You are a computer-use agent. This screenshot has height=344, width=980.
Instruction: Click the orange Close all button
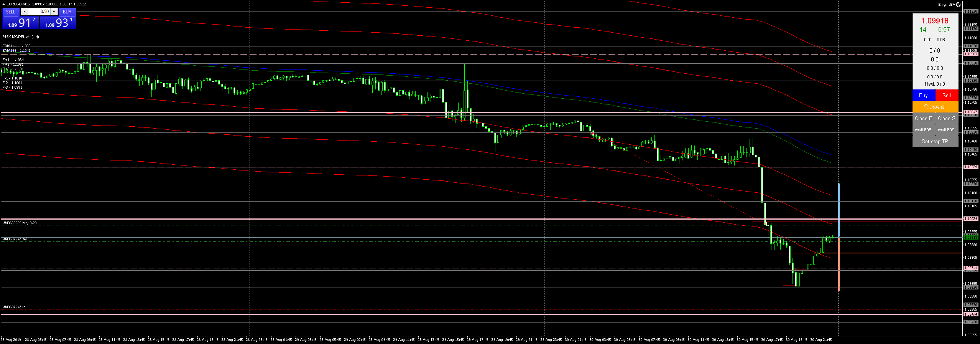pyautogui.click(x=935, y=107)
